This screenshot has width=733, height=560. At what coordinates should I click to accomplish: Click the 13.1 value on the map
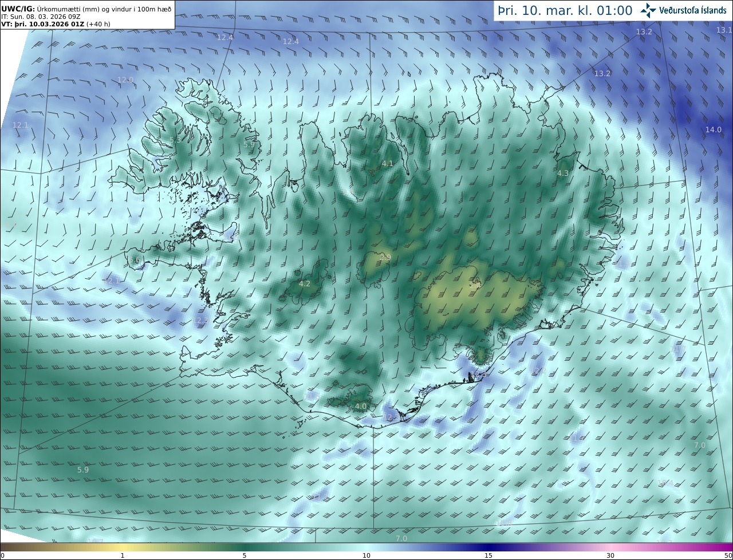(724, 30)
